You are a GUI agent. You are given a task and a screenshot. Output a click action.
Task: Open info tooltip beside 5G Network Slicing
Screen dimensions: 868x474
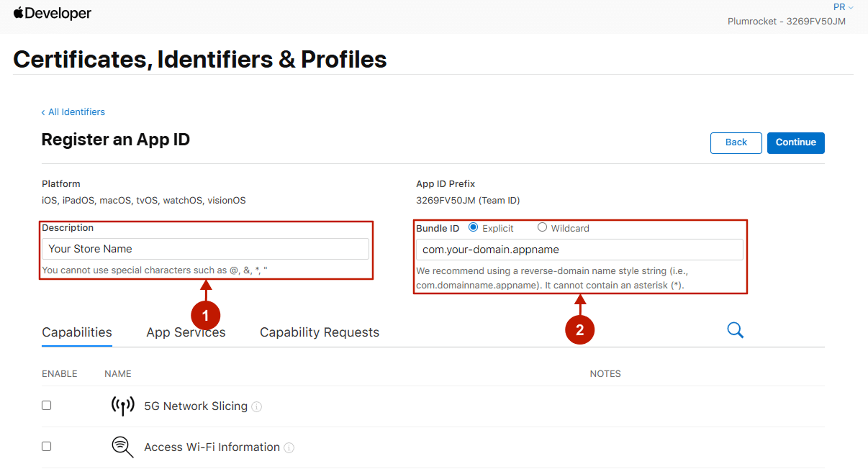257,407
